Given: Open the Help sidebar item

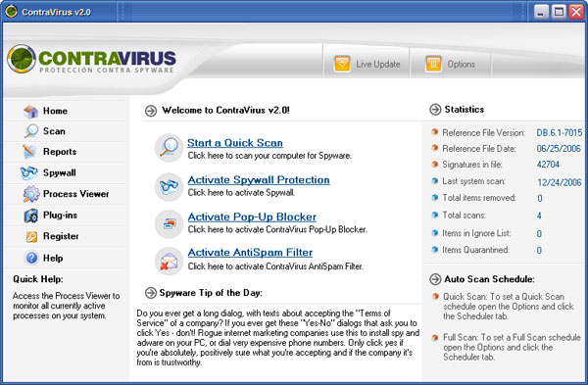Looking at the screenshot, I should [x=53, y=258].
